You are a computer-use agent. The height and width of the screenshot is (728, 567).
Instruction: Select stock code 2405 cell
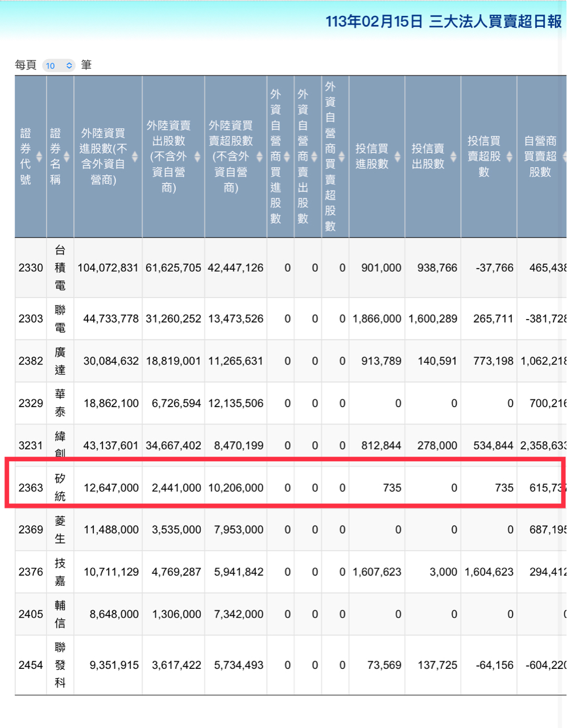pos(31,614)
